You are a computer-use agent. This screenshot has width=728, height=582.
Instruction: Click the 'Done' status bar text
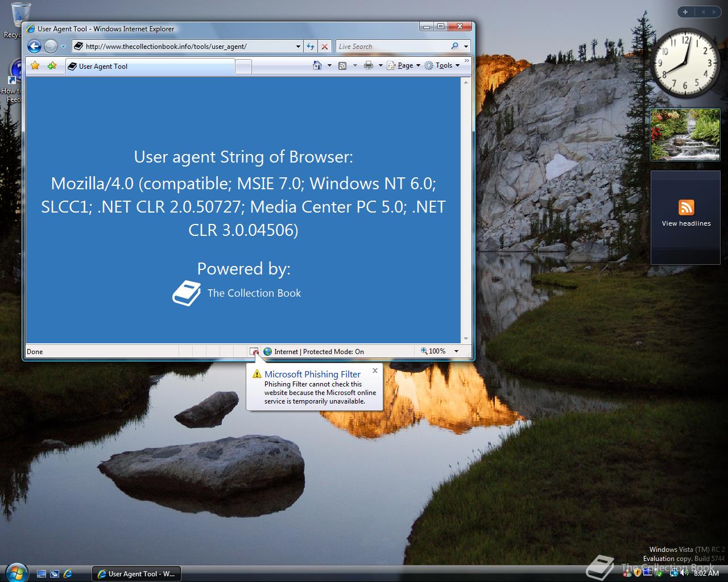point(35,352)
